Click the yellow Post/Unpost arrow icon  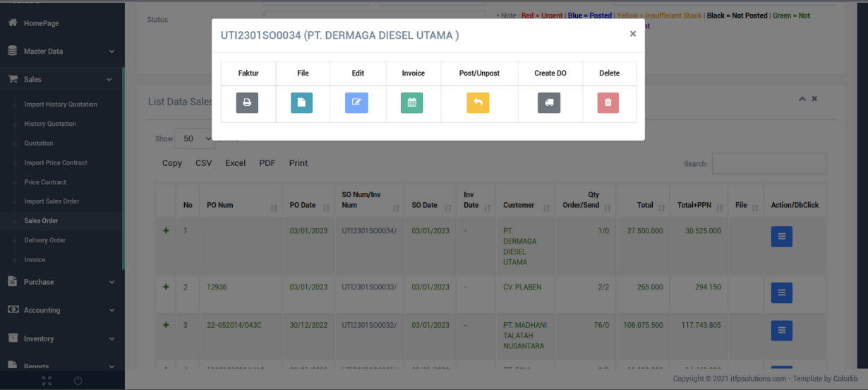pos(478,103)
